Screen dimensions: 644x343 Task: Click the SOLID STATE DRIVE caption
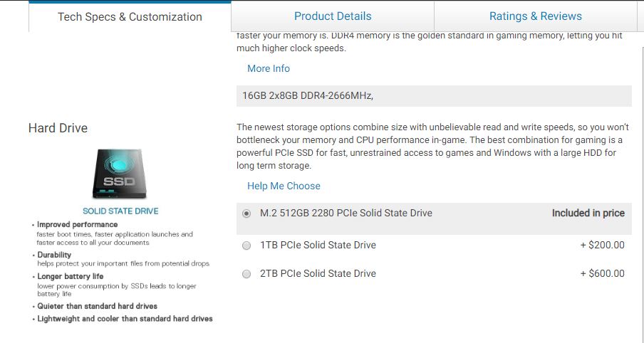120,211
